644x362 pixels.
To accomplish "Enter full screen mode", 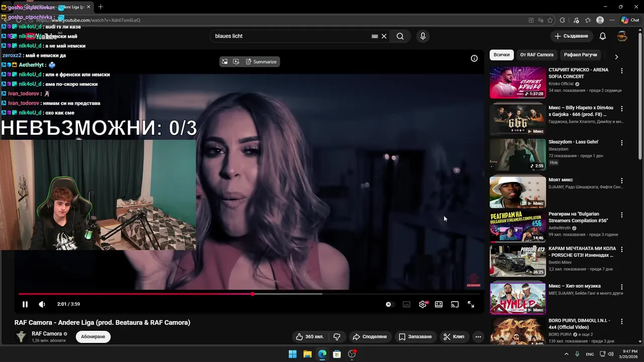I will (471, 304).
